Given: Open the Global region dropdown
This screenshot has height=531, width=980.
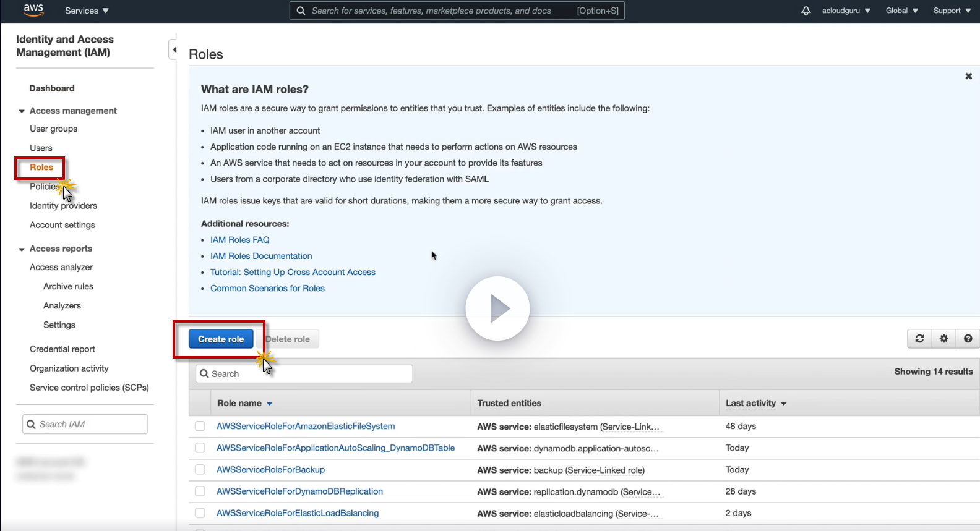Looking at the screenshot, I should [901, 11].
